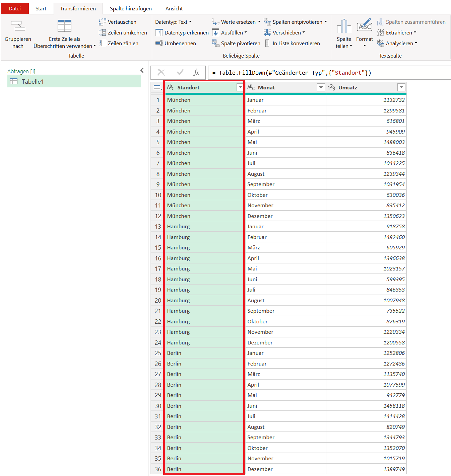Click the Verschieben icon

click(267, 32)
